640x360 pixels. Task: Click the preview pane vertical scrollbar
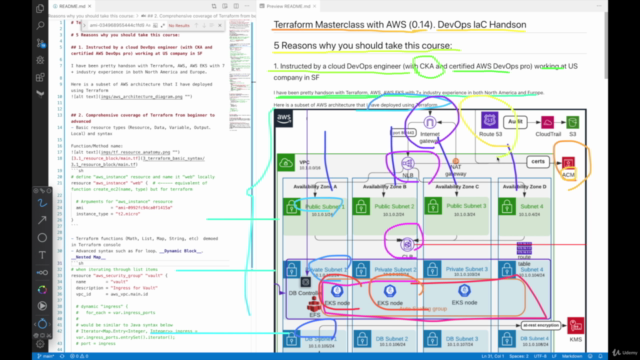point(605,45)
